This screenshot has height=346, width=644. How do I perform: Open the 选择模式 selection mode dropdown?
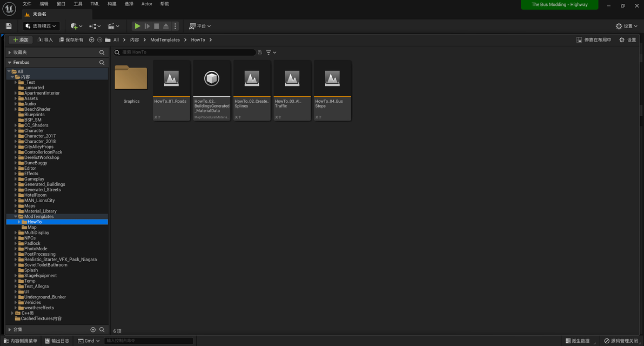point(41,26)
